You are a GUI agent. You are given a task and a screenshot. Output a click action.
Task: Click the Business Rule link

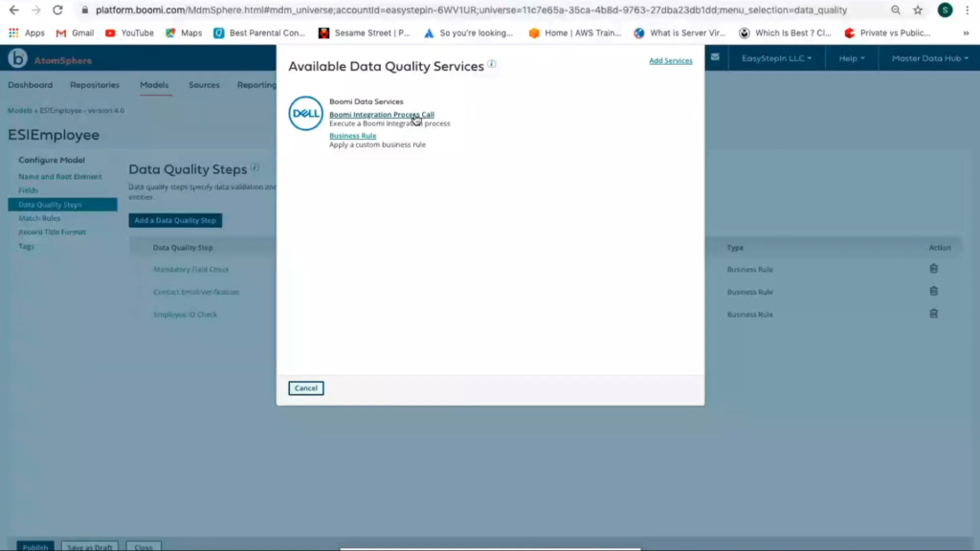click(352, 135)
